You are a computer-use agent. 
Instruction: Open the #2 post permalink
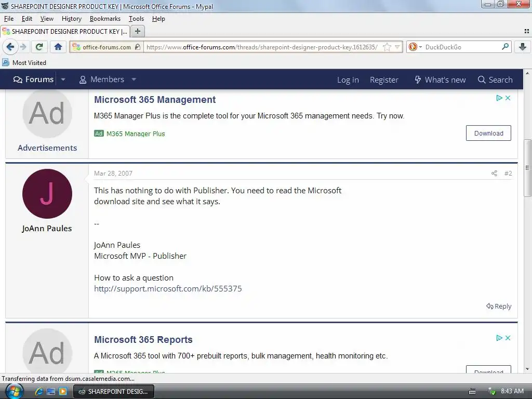[508, 174]
